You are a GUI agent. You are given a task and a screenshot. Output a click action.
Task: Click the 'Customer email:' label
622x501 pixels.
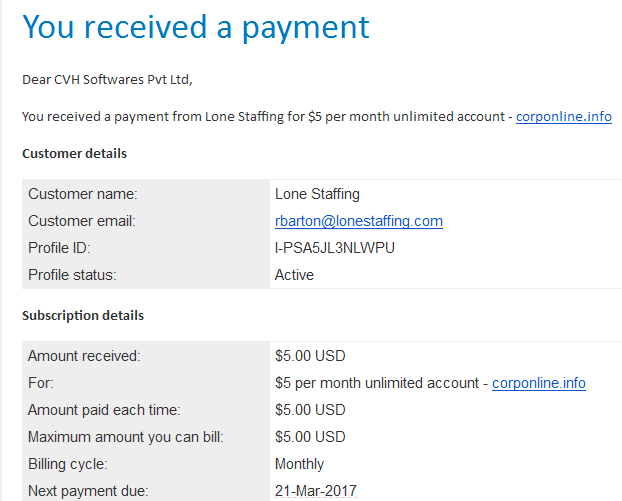click(82, 221)
